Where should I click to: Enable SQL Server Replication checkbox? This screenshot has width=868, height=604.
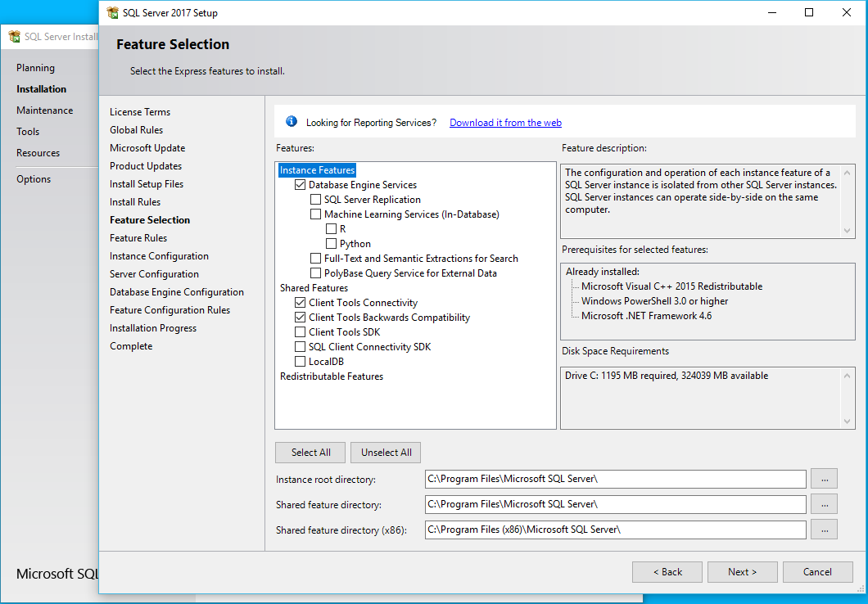click(315, 199)
